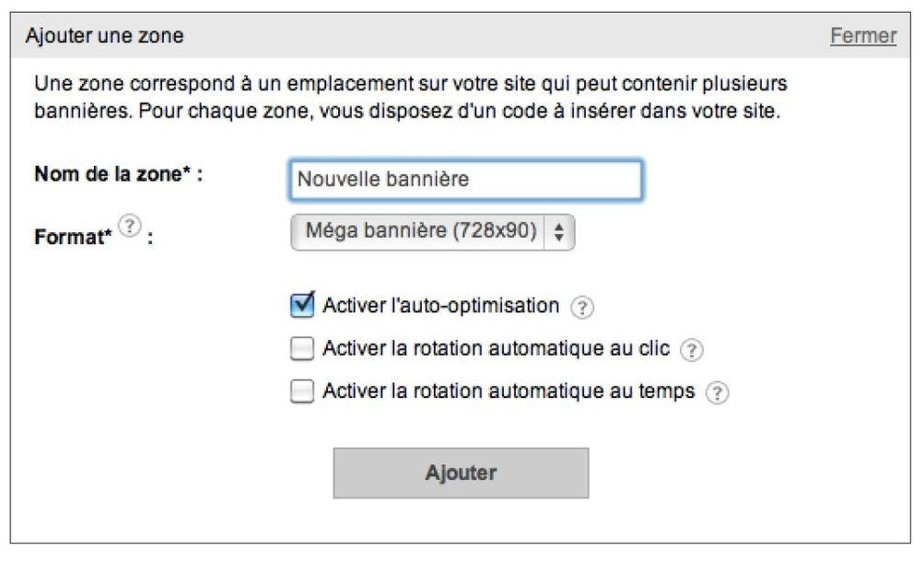Uncheck the Activer l'auto-optimisation checkbox
Image resolution: width=924 pixels, height=563 pixels.
click(302, 306)
